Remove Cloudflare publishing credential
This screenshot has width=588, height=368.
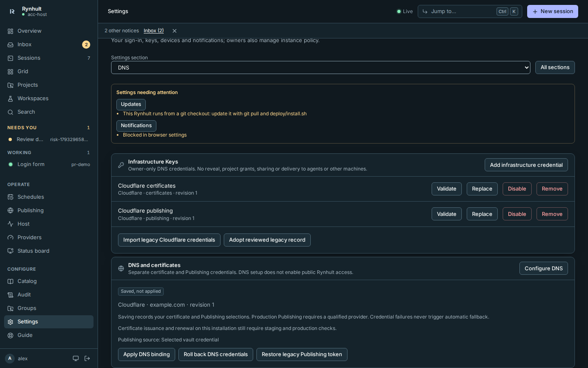[552, 214]
